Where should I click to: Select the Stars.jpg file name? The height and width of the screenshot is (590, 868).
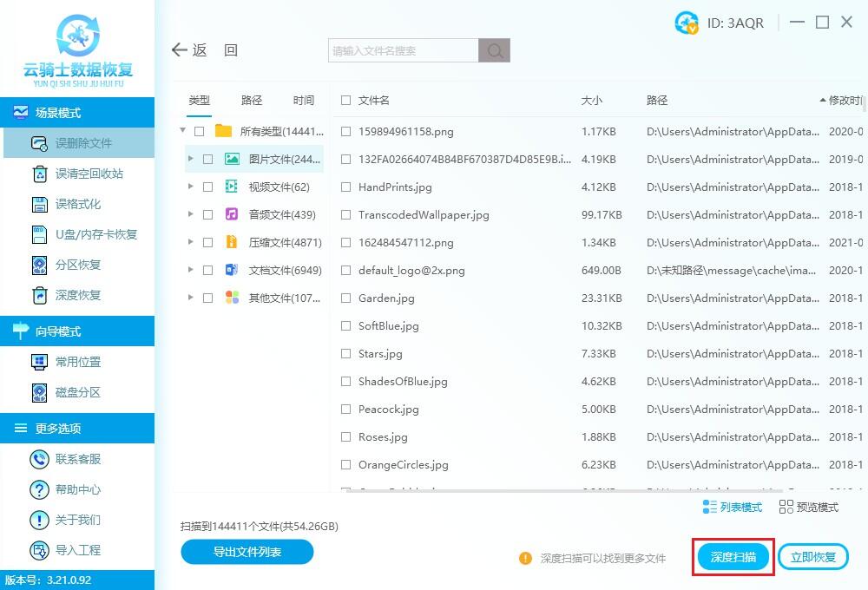(380, 354)
